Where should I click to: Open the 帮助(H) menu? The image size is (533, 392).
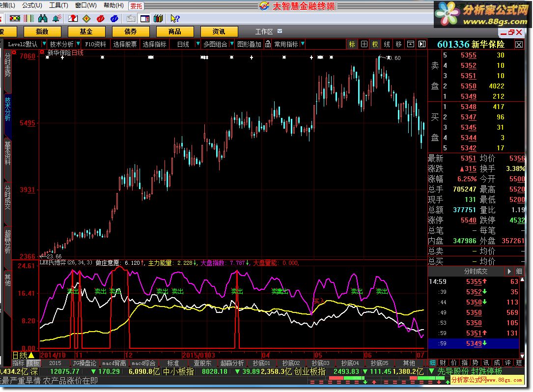[113, 5]
